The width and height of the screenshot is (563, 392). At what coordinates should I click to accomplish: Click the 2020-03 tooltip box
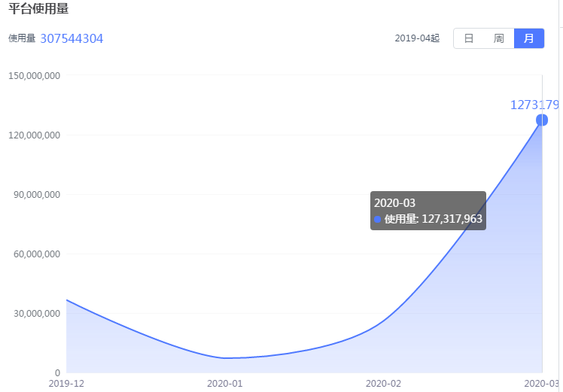(x=428, y=210)
